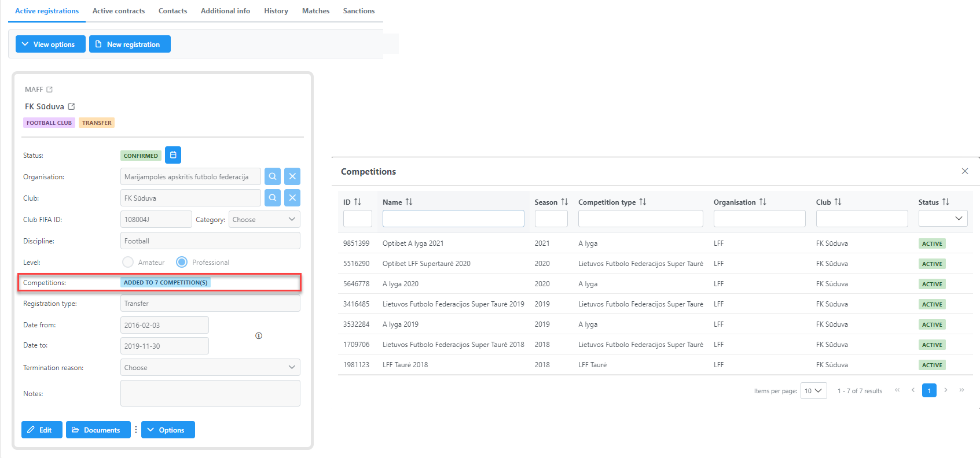Click the Documents button
The image size is (980, 458).
tap(98, 430)
